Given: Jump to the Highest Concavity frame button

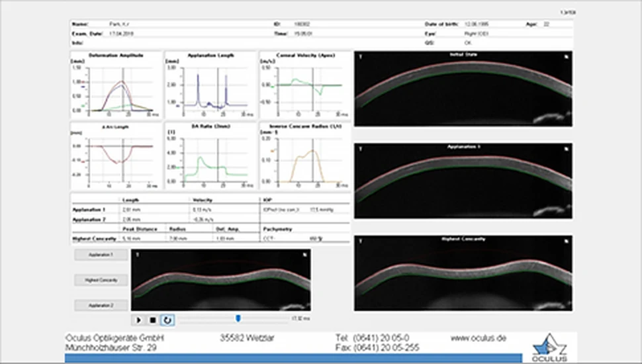Looking at the screenshot, I should point(101,280).
